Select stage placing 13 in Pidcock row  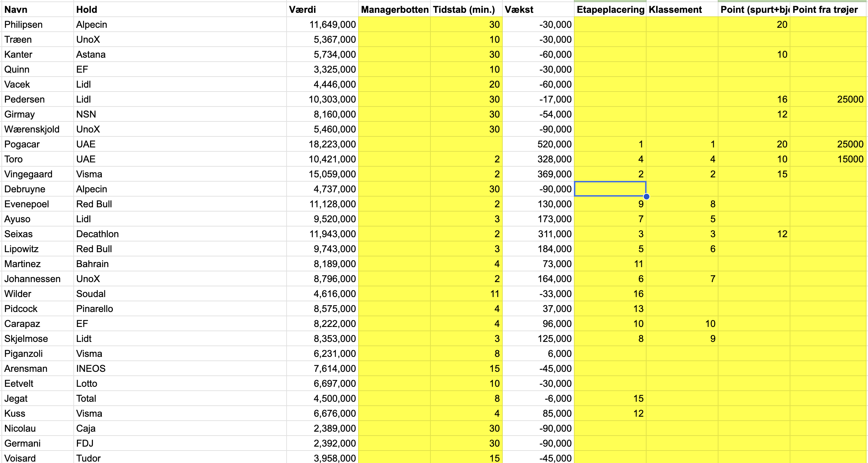[x=610, y=309]
